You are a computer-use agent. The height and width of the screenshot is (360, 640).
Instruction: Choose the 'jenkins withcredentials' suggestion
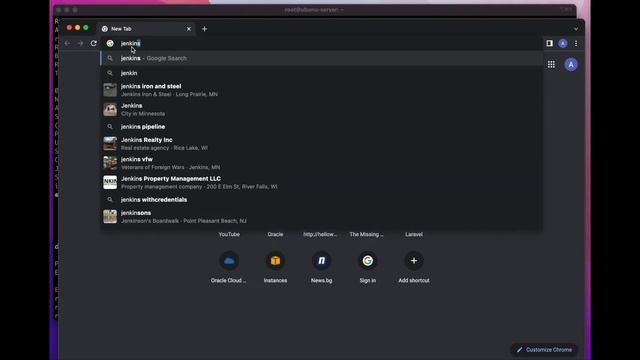(x=322, y=200)
